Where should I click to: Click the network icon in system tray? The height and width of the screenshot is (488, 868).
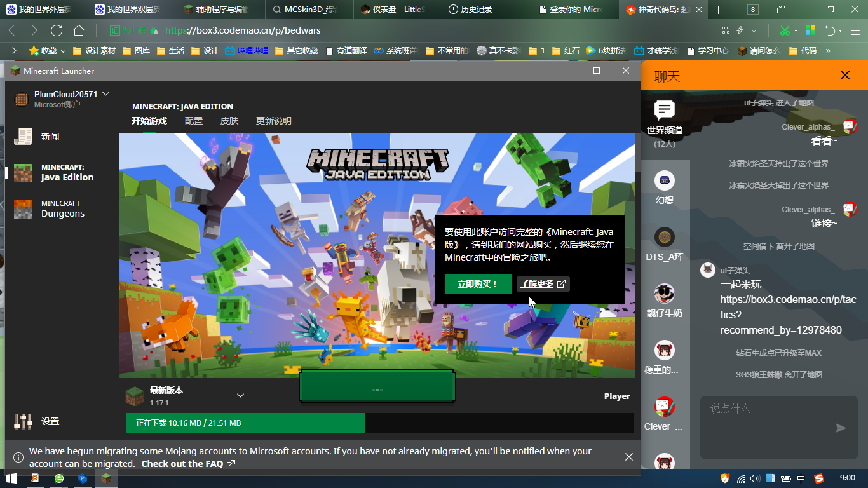(x=740, y=478)
